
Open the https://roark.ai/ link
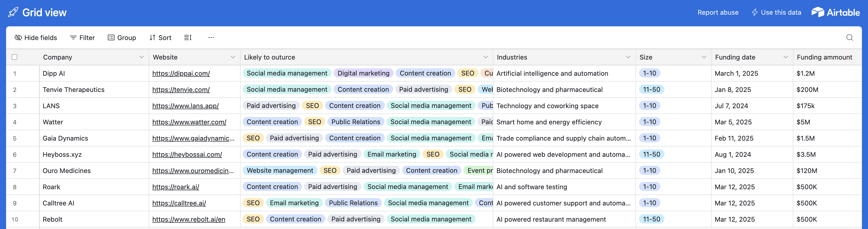pos(176,187)
